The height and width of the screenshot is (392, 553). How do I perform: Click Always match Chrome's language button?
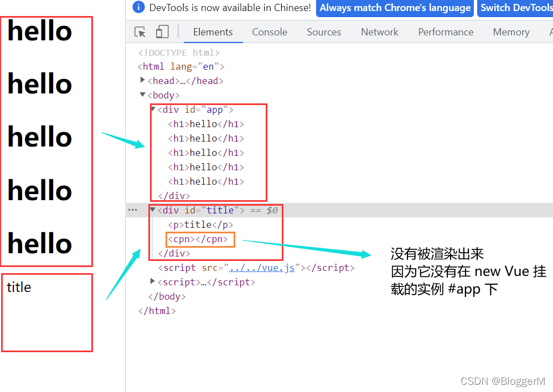click(x=395, y=8)
